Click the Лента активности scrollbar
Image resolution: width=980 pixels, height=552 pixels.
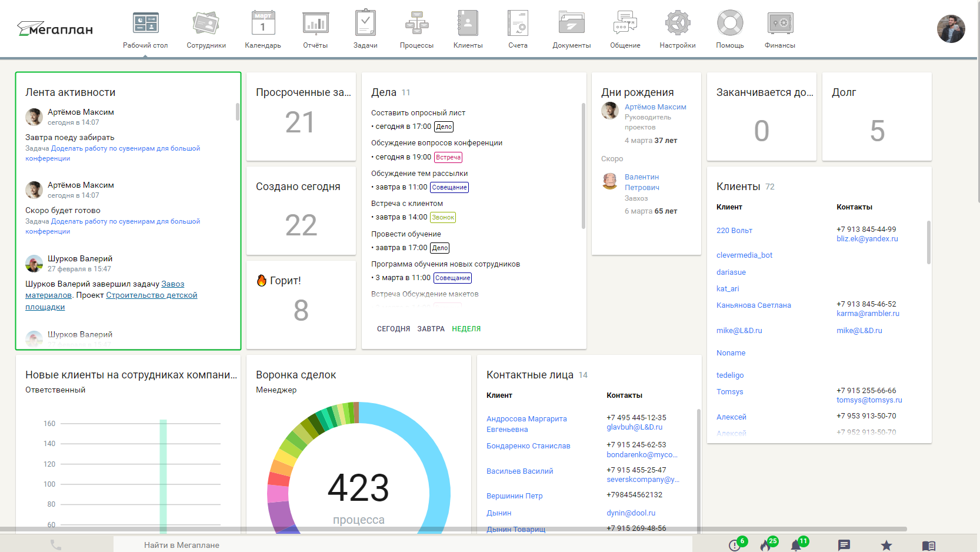[x=238, y=112]
